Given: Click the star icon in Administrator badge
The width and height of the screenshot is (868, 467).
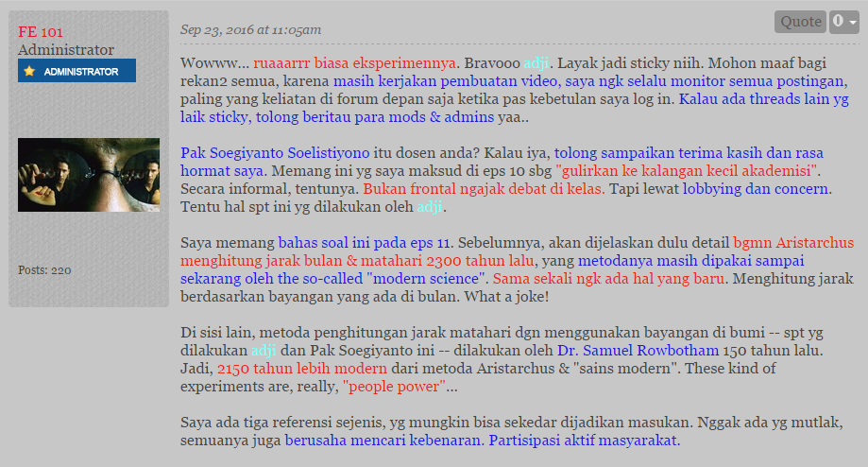Looking at the screenshot, I should tap(29, 71).
